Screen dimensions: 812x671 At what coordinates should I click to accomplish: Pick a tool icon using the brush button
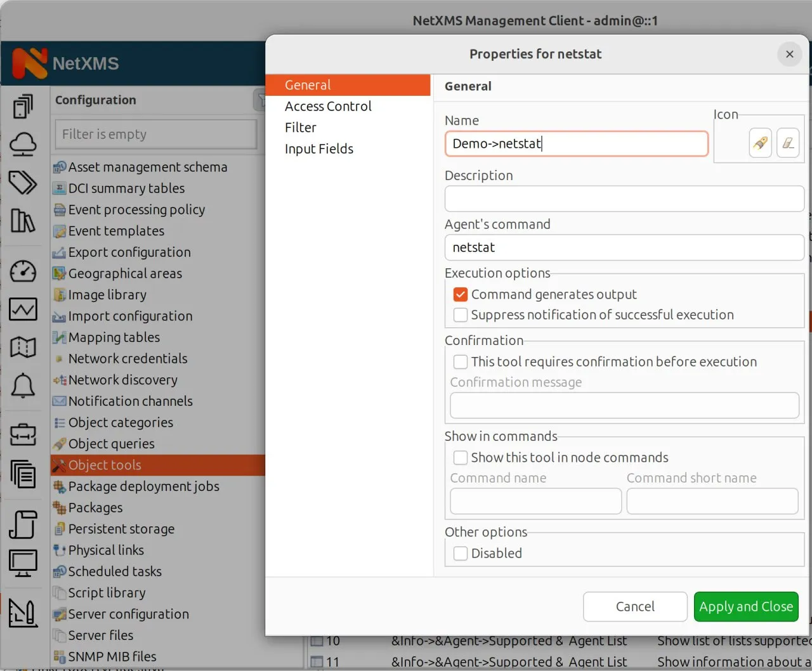coord(760,143)
